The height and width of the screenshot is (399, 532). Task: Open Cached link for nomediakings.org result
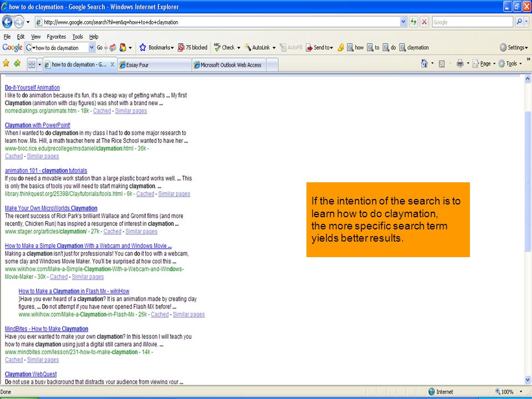tap(102, 111)
